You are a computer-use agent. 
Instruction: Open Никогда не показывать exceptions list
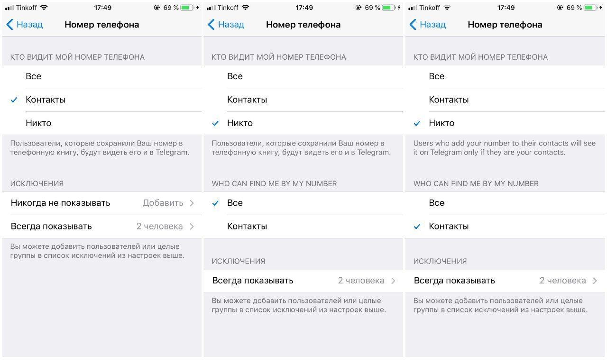coord(102,203)
